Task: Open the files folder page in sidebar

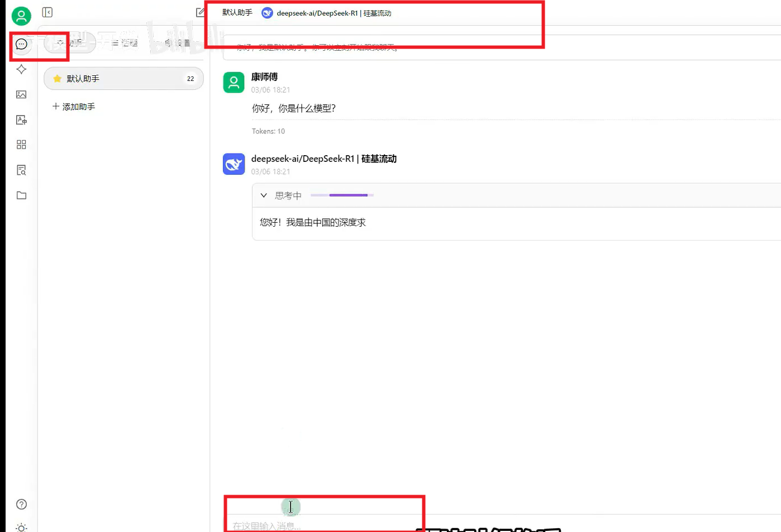Action: [x=21, y=195]
